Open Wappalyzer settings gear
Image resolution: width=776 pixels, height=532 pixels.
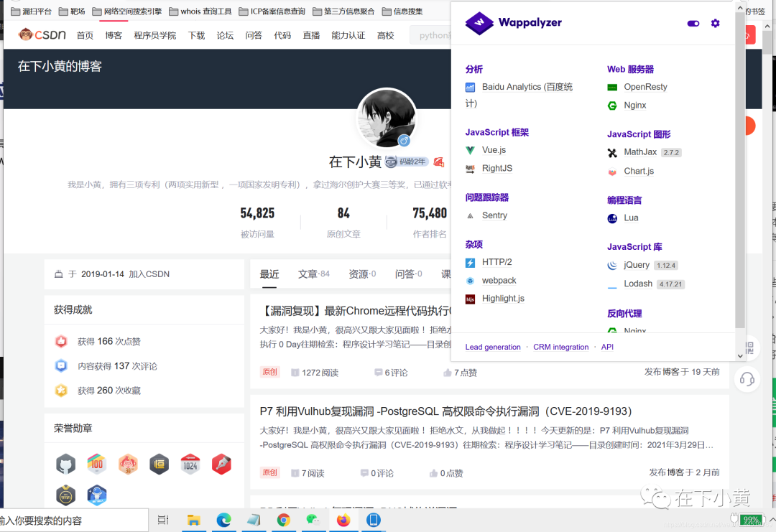coord(715,23)
